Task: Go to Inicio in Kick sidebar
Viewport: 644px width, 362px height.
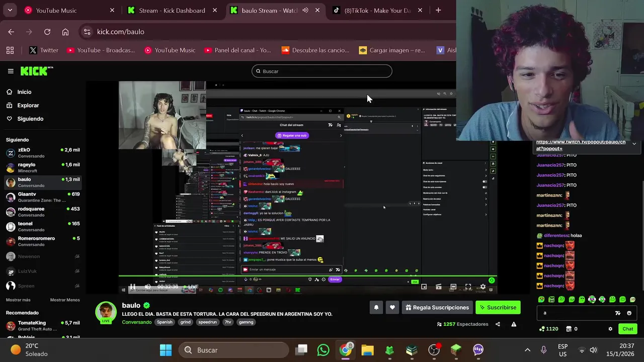Action: (24, 92)
